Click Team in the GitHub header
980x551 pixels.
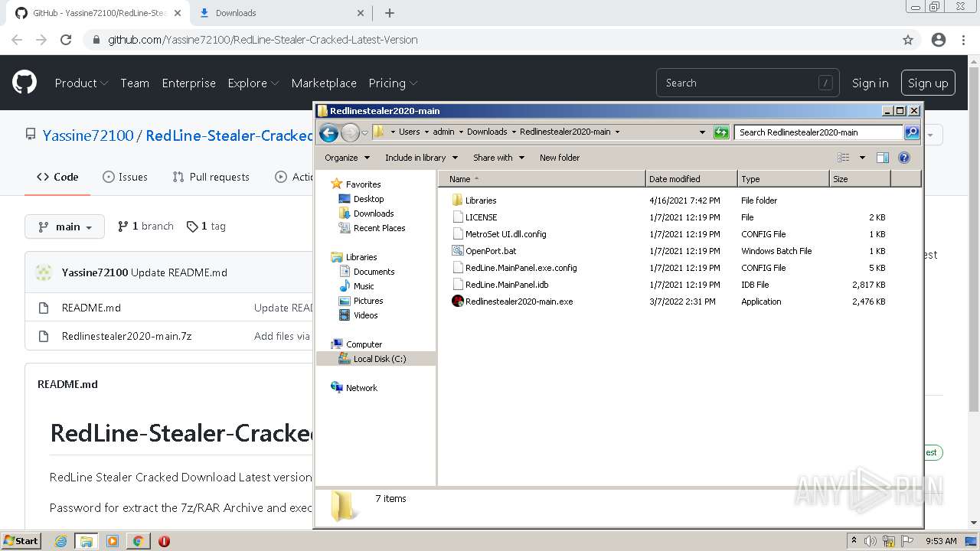pyautogui.click(x=135, y=83)
